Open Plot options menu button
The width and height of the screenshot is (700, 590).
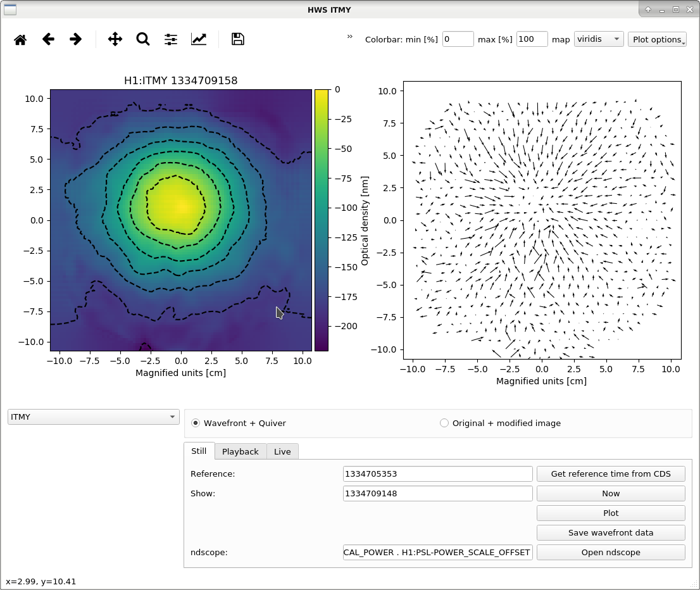tap(657, 39)
